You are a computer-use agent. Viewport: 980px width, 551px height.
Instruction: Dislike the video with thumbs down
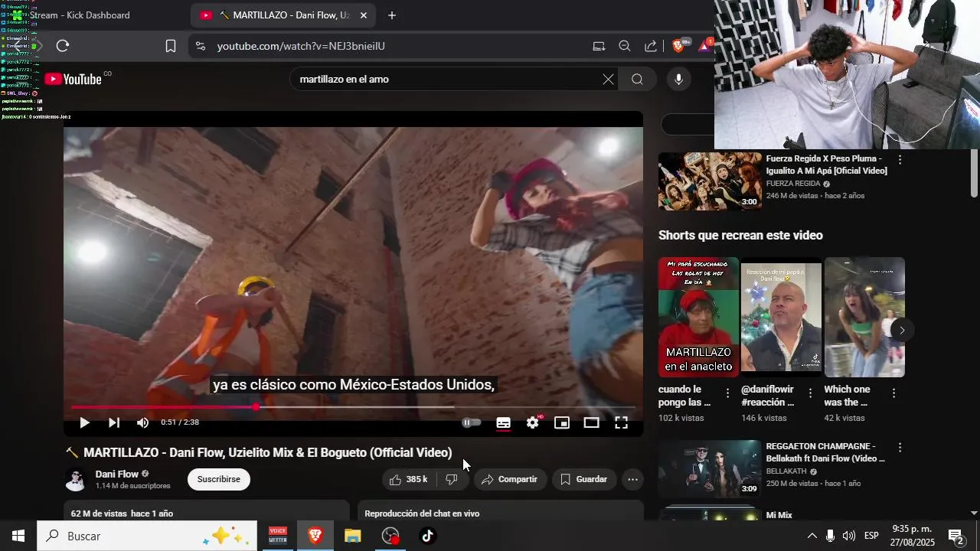point(452,479)
